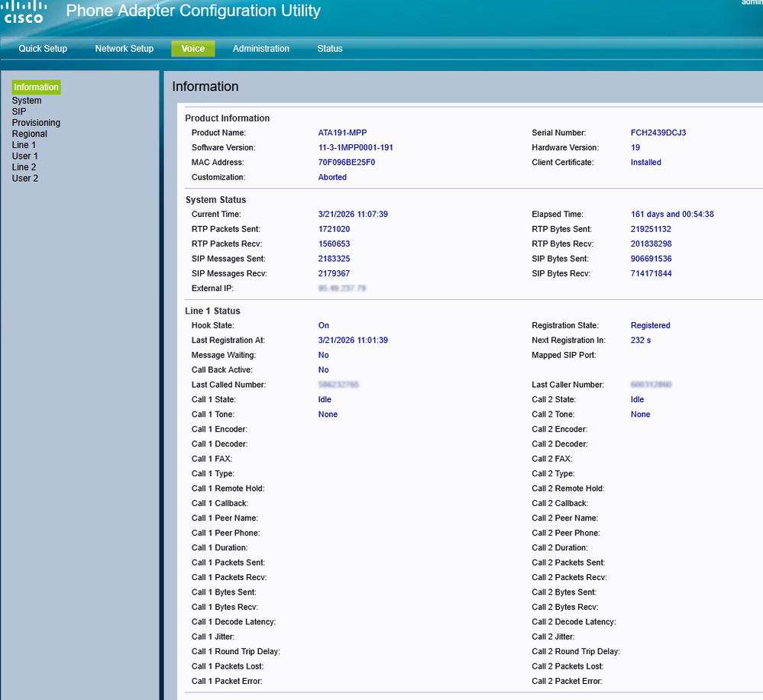Click RTP Packets Sent value 1721020
The image size is (763, 700).
(334, 229)
